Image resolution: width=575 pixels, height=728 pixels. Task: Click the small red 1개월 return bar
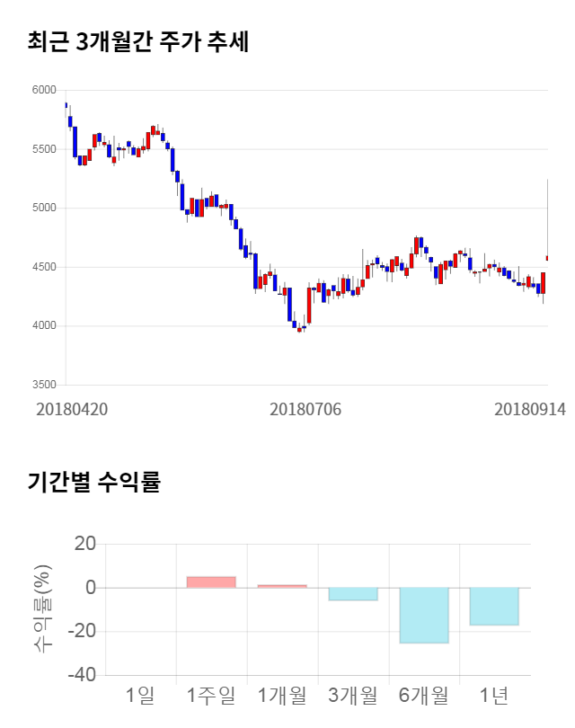282,586
